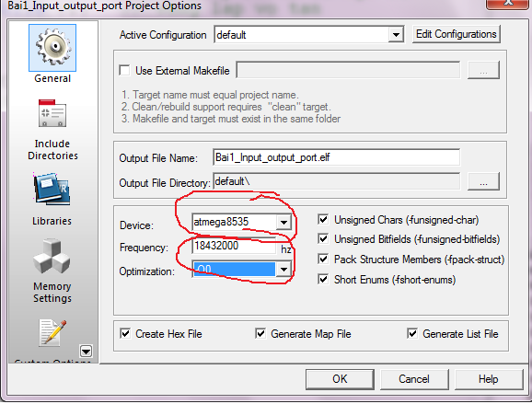Screen dimensions: 532x404
Task: Browse for external makefile
Action: tap(483, 70)
